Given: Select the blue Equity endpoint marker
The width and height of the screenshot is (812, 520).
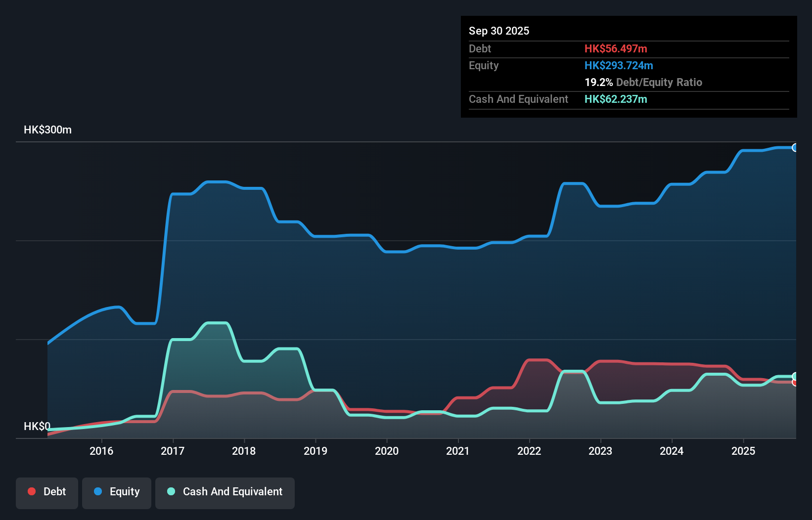Looking at the screenshot, I should pyautogui.click(x=795, y=147).
